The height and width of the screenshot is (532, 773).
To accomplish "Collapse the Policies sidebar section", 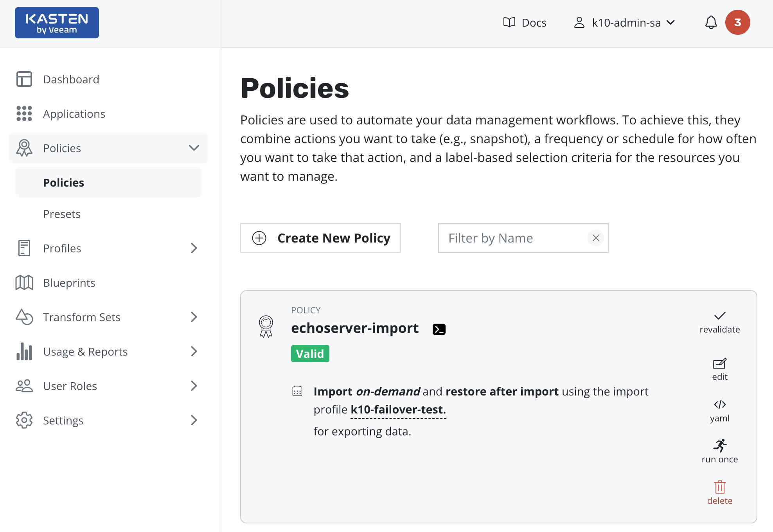I will 194,148.
